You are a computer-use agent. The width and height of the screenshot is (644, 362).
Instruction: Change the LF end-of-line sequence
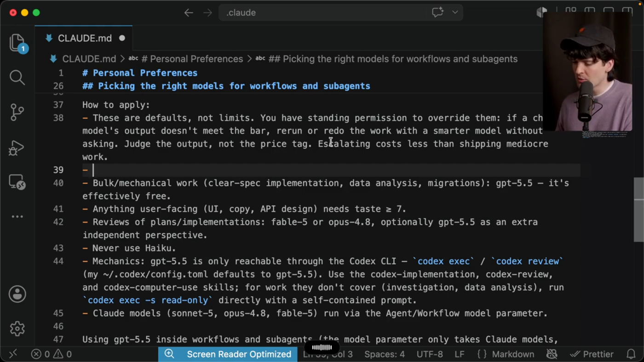[x=459, y=354]
